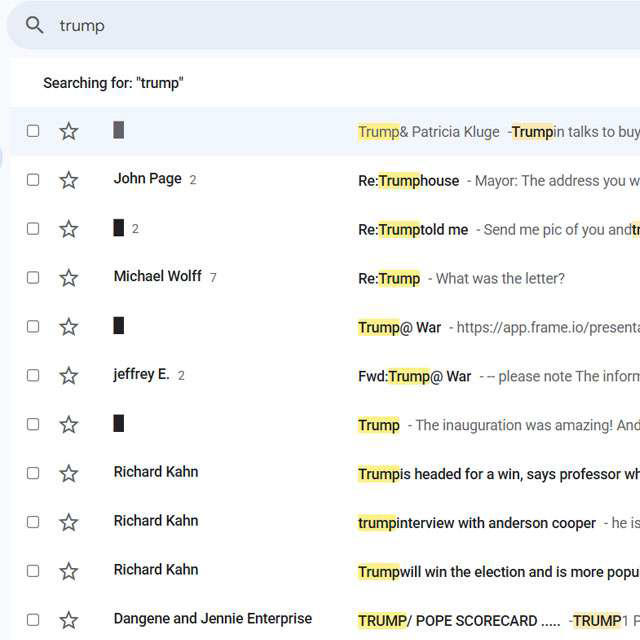Screen dimensions: 640x640
Task: Check the inauguration email row
Action: click(33, 424)
